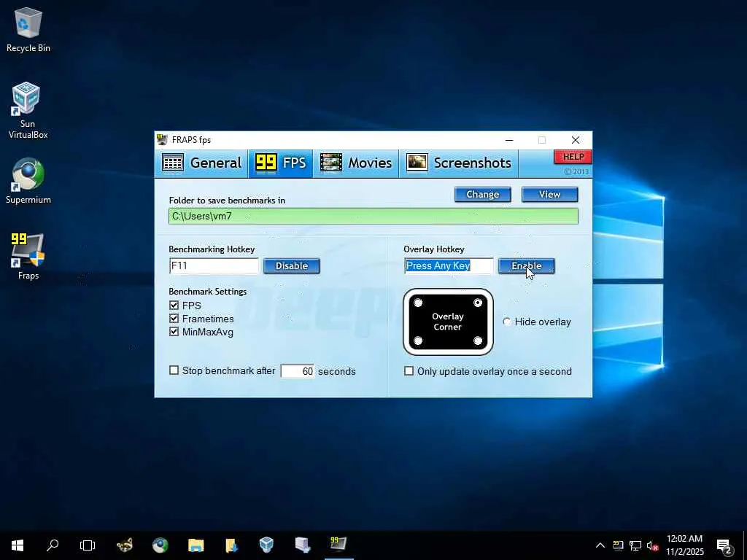Screen dimensions: 747x560
Task: Click the red HELP button
Action: pos(573,157)
